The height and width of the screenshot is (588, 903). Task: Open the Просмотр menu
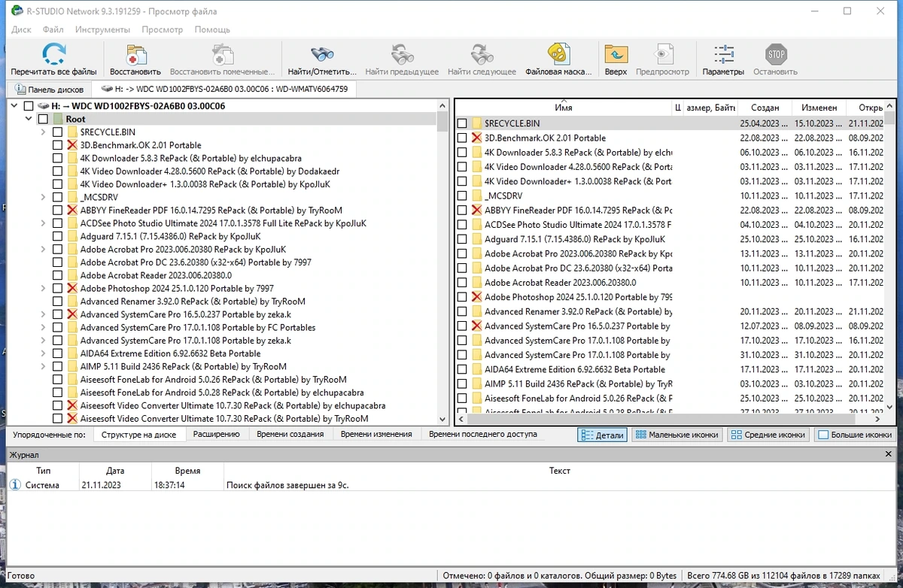click(x=163, y=29)
